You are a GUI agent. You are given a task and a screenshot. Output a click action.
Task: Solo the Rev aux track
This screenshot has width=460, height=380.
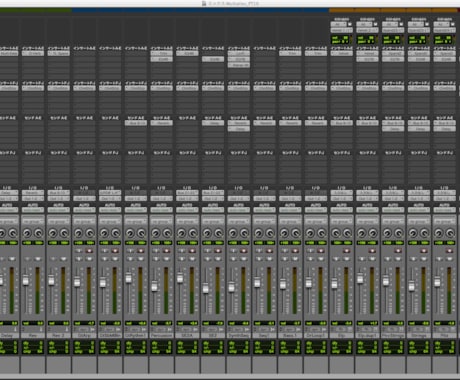pos(27,259)
